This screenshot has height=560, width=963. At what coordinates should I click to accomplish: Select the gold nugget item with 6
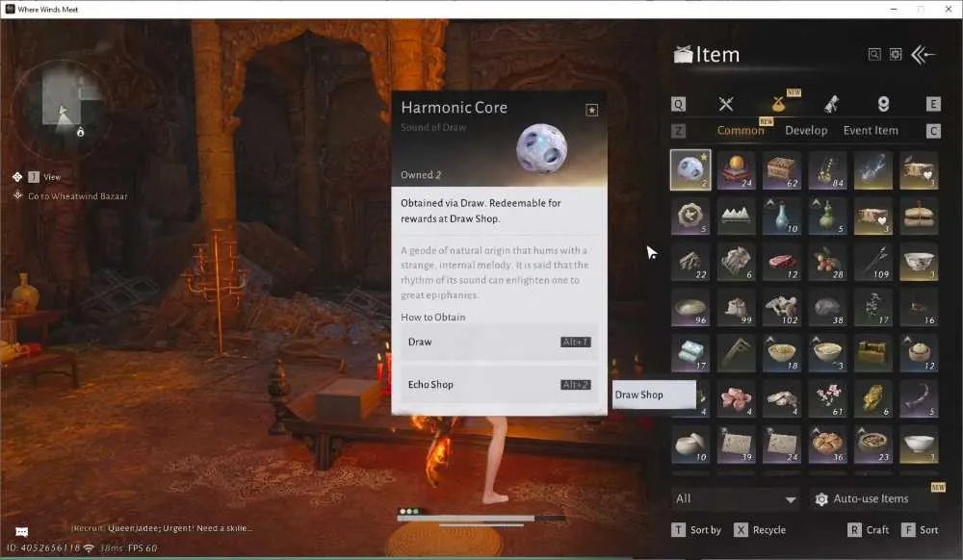click(872, 399)
